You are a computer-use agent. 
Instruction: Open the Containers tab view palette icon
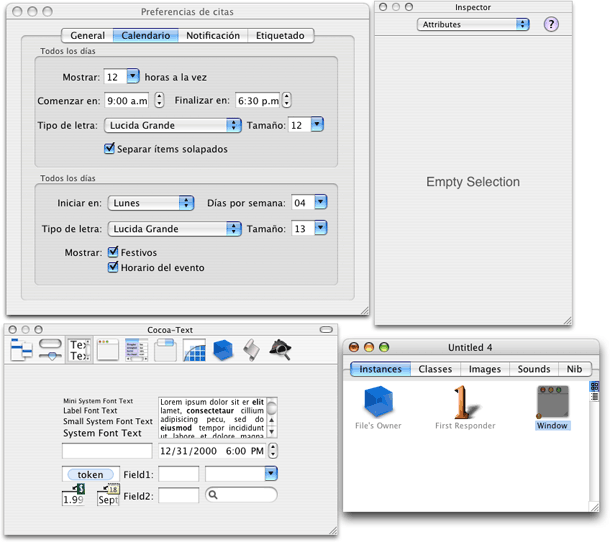point(165,349)
